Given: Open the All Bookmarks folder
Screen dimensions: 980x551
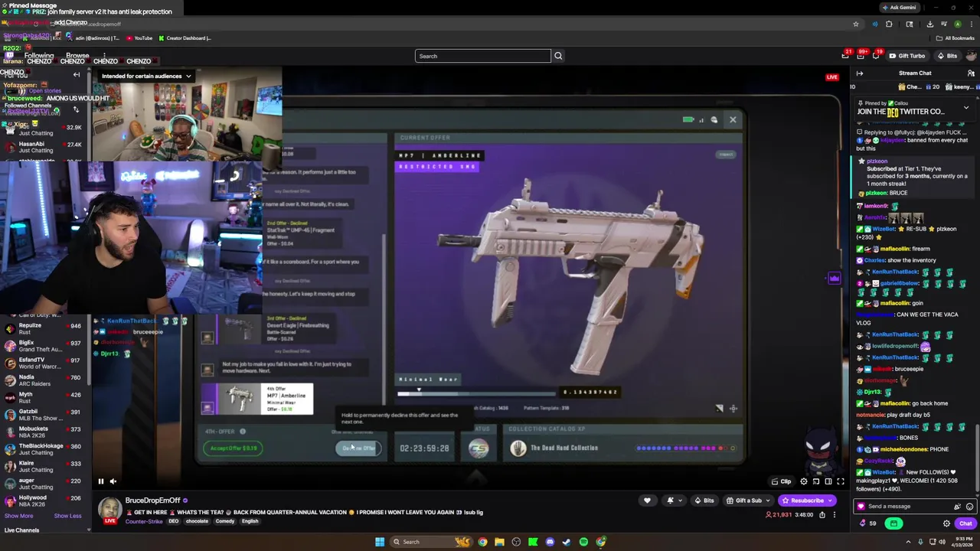Looking at the screenshot, I should tap(955, 37).
